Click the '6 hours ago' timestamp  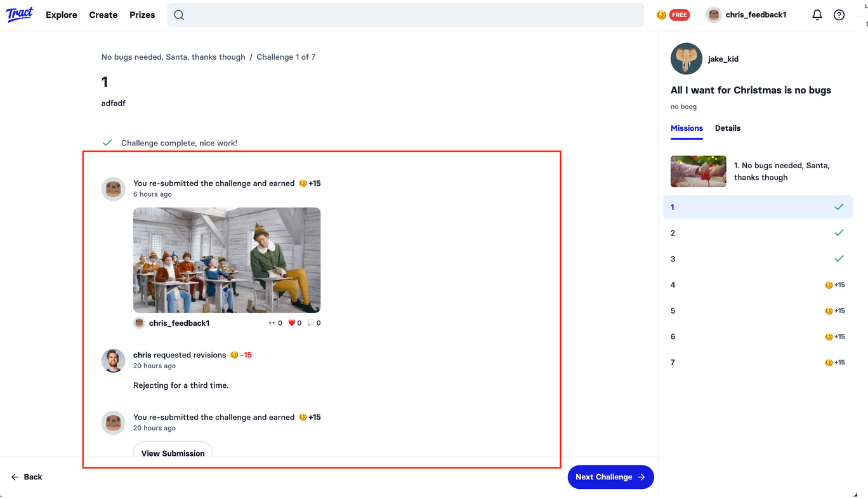(x=152, y=194)
